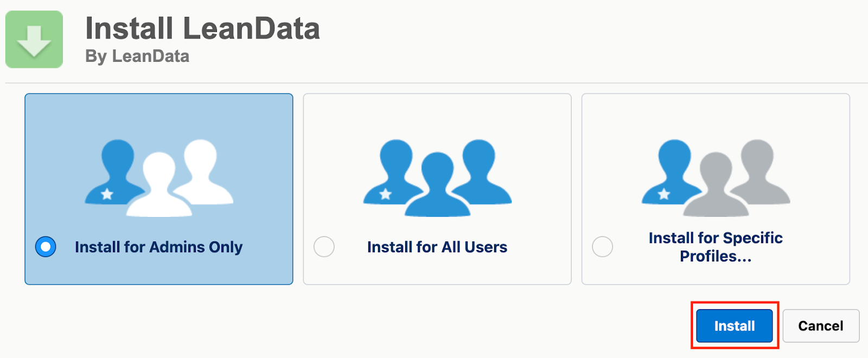Cancel the LeanData installation
The width and height of the screenshot is (868, 358).
[x=820, y=326]
